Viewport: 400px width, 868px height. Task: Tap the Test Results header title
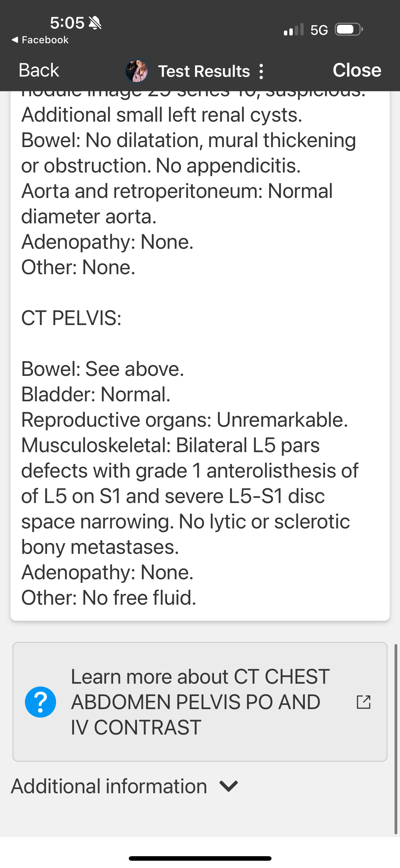[204, 71]
